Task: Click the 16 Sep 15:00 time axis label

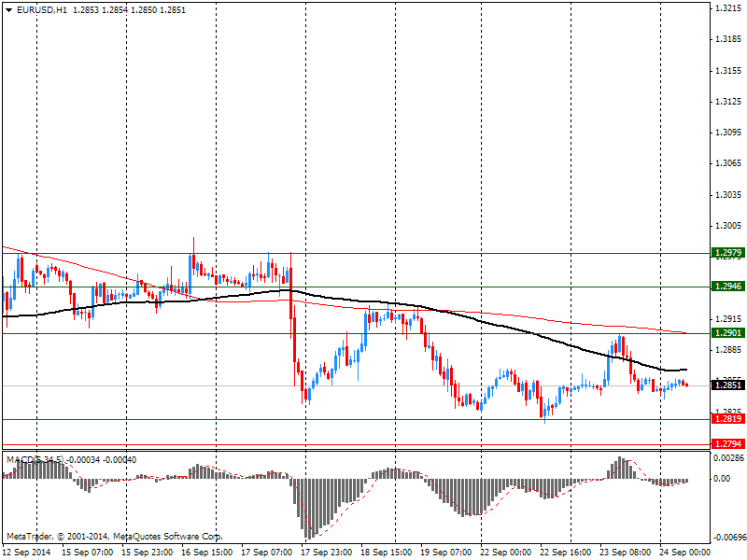Action: pyautogui.click(x=207, y=553)
